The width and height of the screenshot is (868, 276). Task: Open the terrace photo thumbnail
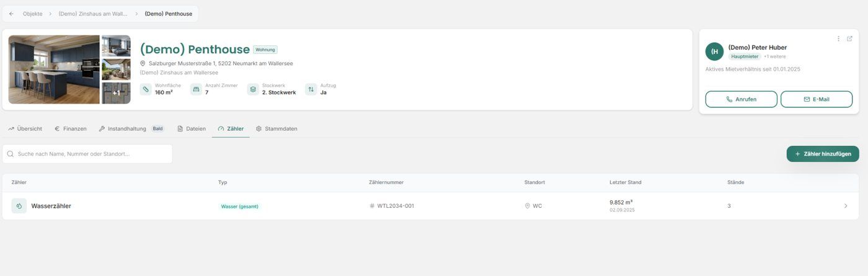click(116, 69)
